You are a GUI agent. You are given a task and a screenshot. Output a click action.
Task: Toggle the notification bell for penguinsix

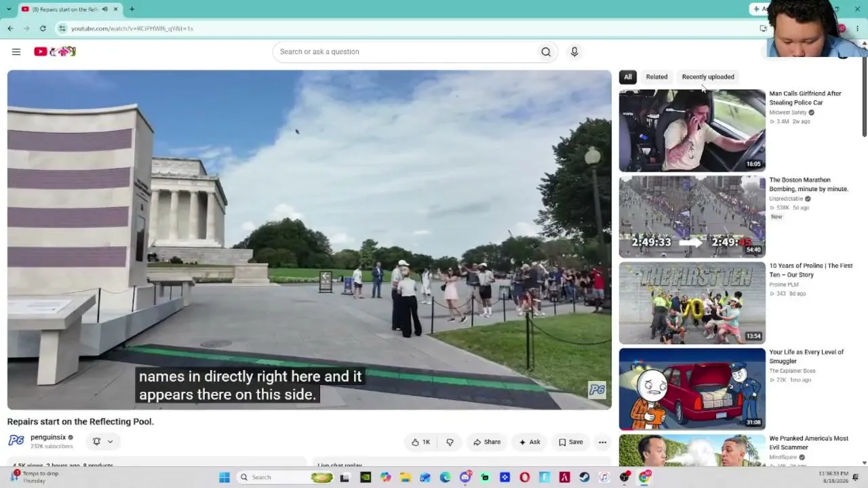click(97, 441)
